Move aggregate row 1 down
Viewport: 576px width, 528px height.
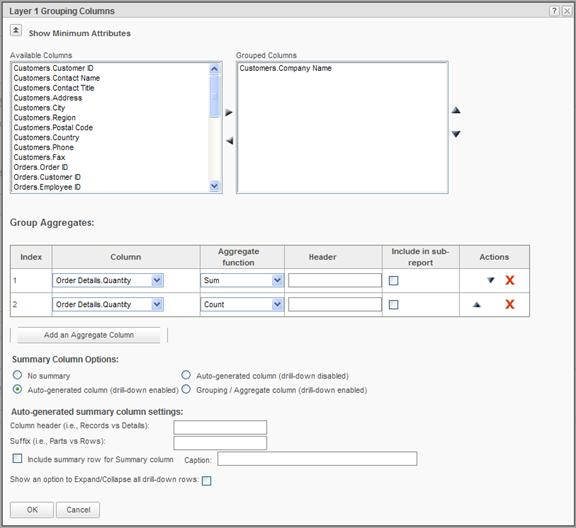(490, 280)
